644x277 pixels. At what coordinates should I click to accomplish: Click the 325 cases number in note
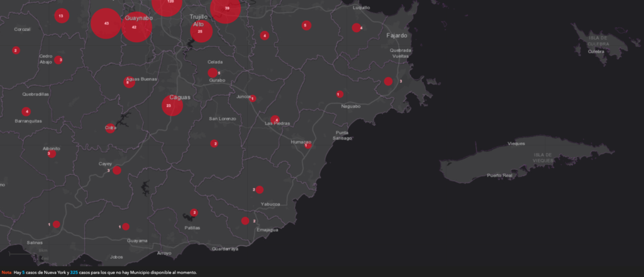[74, 273]
